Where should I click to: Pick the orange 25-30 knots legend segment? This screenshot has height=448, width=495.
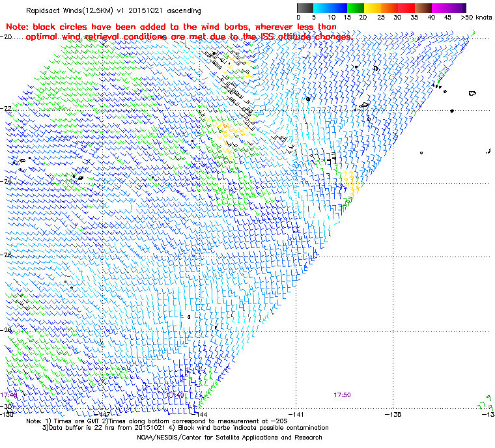tap(389, 8)
